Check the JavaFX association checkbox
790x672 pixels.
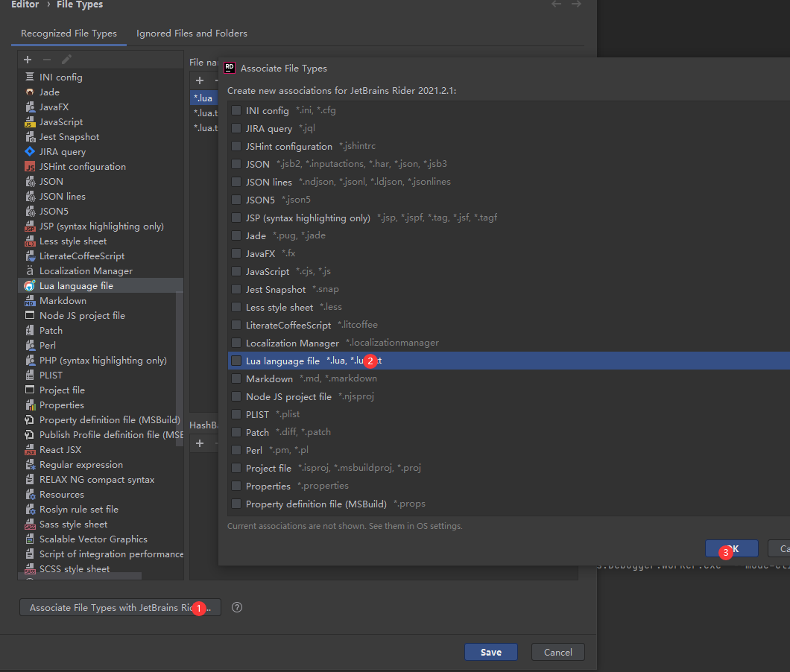(x=236, y=253)
